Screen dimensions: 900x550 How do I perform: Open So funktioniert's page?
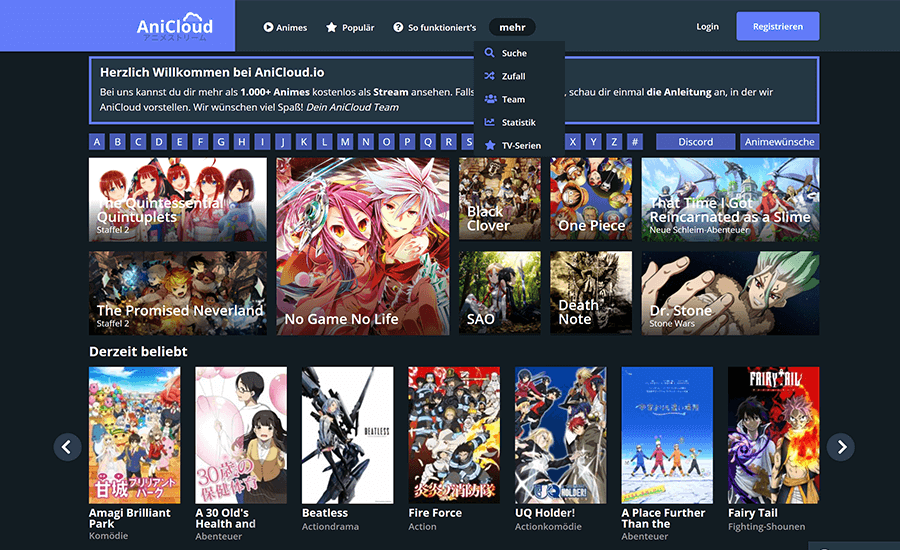pos(435,27)
